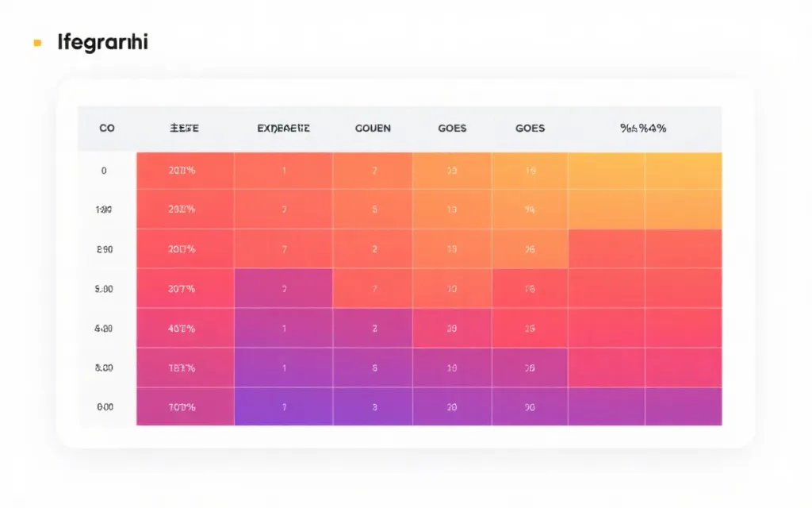812x508 pixels.
Task: Select the bottom 6:00 row label
Action: coord(104,406)
